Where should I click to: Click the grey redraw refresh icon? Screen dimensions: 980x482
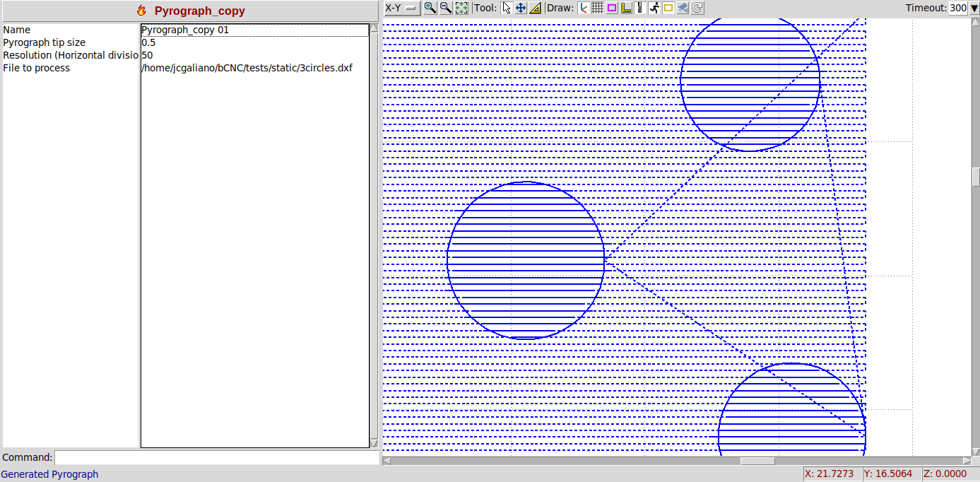(696, 8)
